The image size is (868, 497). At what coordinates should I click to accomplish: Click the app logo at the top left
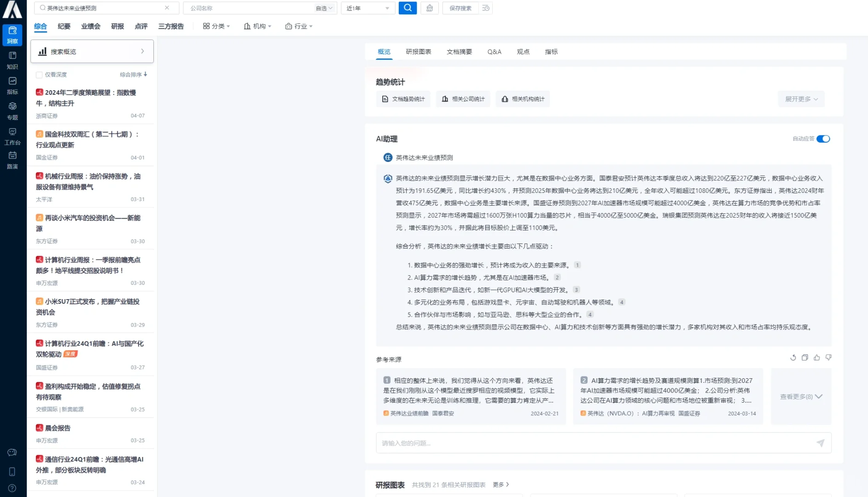click(x=12, y=9)
